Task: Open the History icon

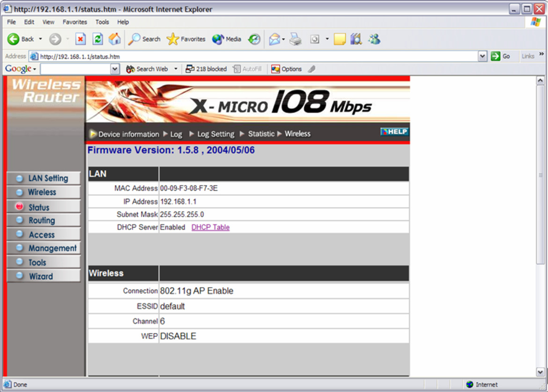Action: click(254, 39)
